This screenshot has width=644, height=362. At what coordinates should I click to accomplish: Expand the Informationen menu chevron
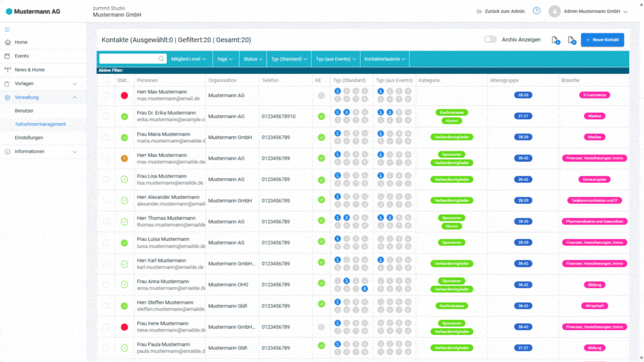[x=75, y=151]
